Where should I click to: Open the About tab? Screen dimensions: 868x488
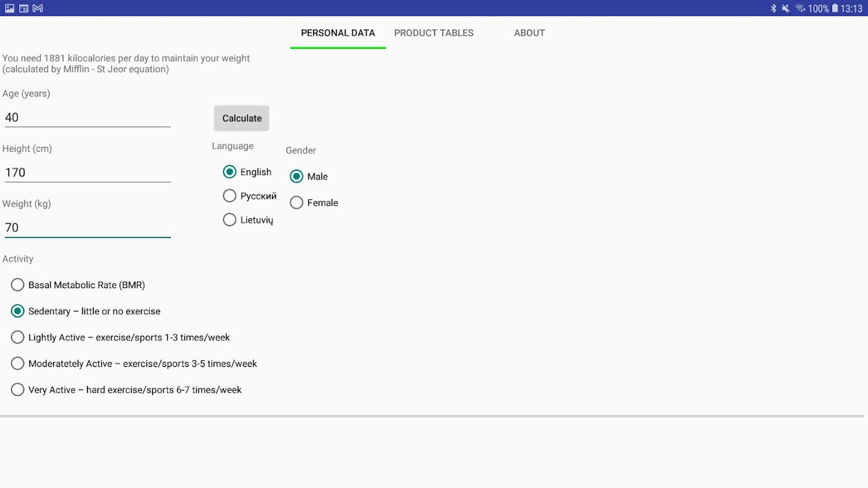pos(529,33)
